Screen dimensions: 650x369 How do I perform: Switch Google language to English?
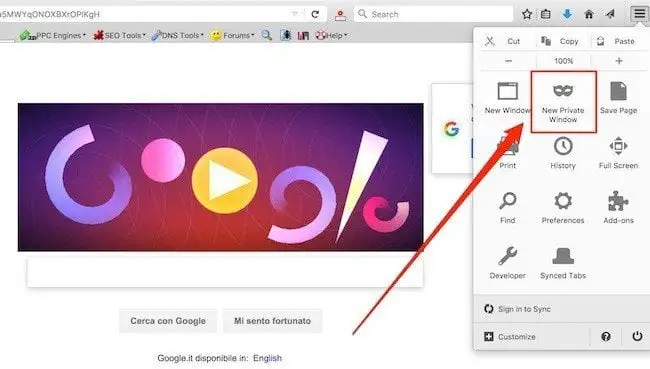[x=267, y=358]
